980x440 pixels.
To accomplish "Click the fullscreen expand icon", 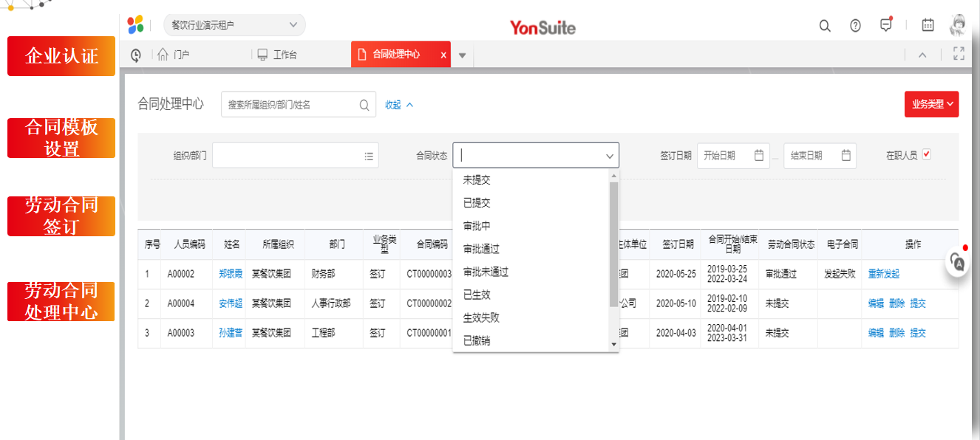I will (x=959, y=54).
